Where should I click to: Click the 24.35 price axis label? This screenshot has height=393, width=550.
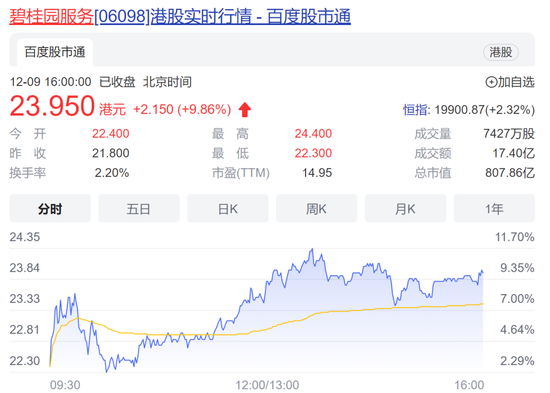coord(25,237)
